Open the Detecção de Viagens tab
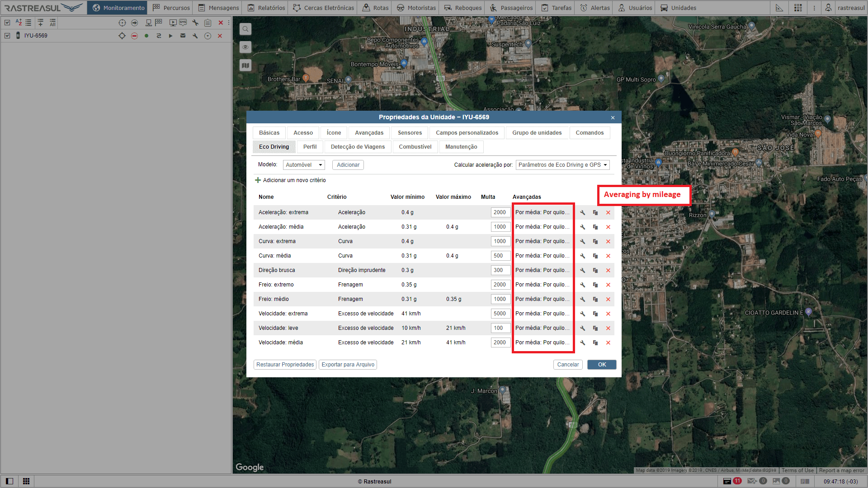The height and width of the screenshot is (488, 868). coord(358,147)
